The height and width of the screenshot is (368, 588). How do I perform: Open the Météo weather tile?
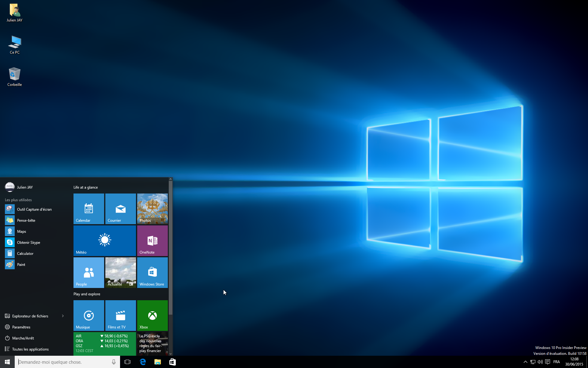pyautogui.click(x=105, y=240)
